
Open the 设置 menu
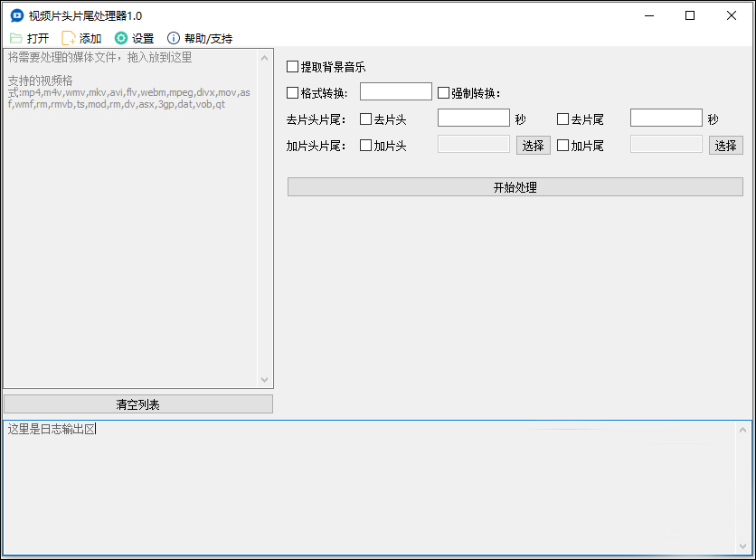[x=135, y=38]
